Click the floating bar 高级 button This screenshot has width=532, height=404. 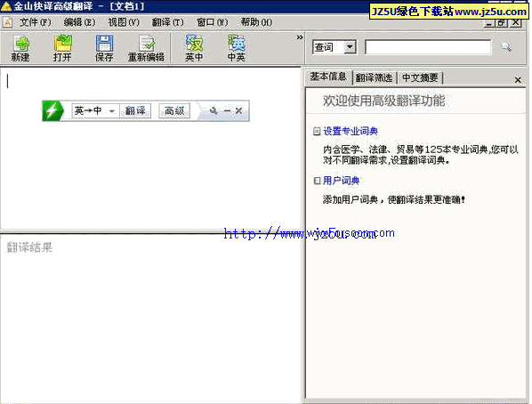point(174,110)
